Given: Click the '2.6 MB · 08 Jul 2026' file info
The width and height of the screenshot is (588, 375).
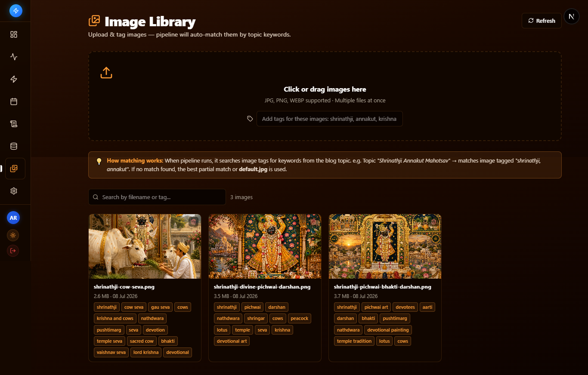Looking at the screenshot, I should click(x=116, y=296).
